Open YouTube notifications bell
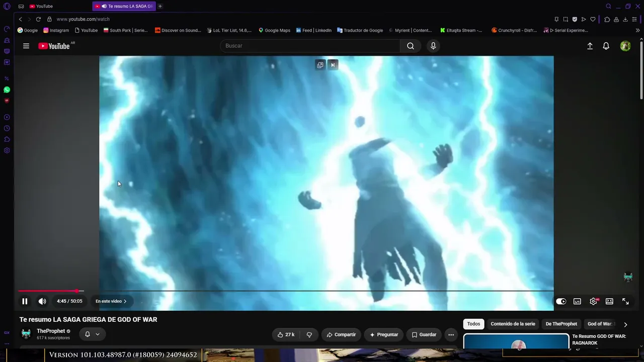The image size is (644, 362). [606, 46]
